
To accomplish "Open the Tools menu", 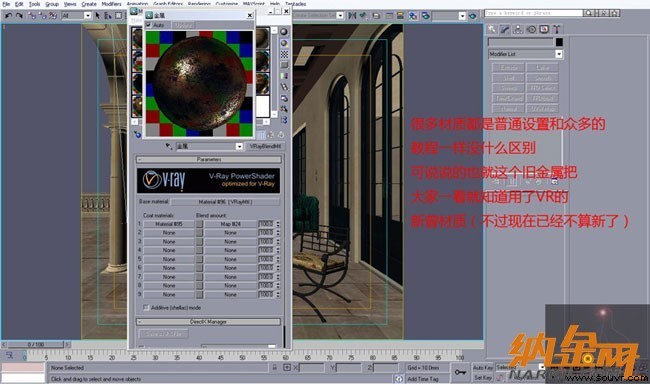I will 34,4.
